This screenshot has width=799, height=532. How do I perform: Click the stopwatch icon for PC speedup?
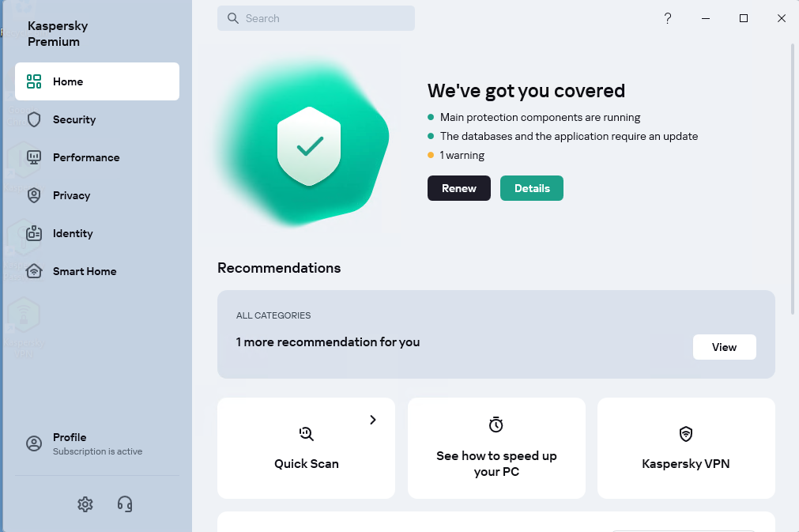[496, 425]
